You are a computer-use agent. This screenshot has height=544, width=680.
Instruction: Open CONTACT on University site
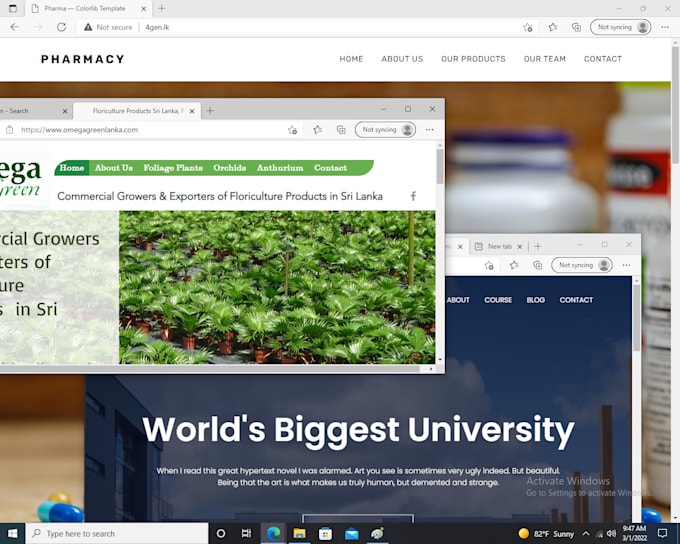(576, 300)
